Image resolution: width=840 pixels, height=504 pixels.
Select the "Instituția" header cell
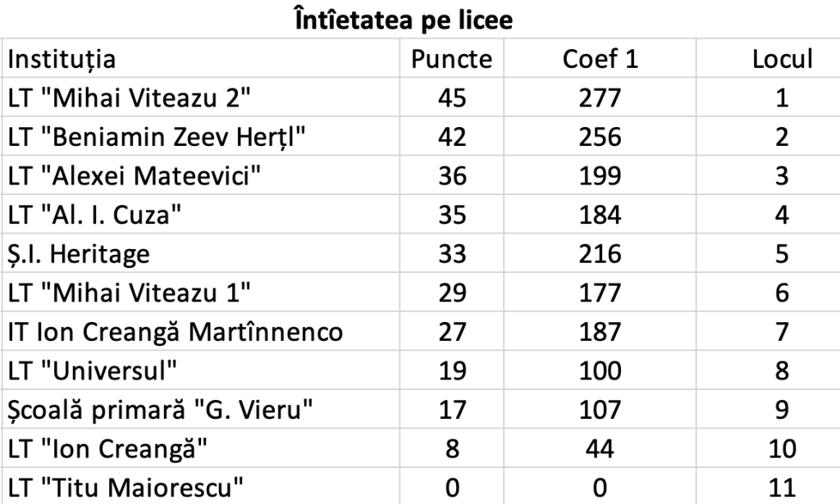pos(62,59)
